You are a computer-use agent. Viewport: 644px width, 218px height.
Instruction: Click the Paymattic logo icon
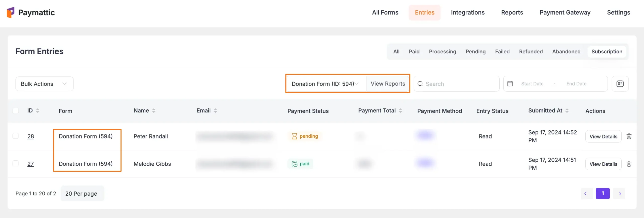tap(11, 12)
